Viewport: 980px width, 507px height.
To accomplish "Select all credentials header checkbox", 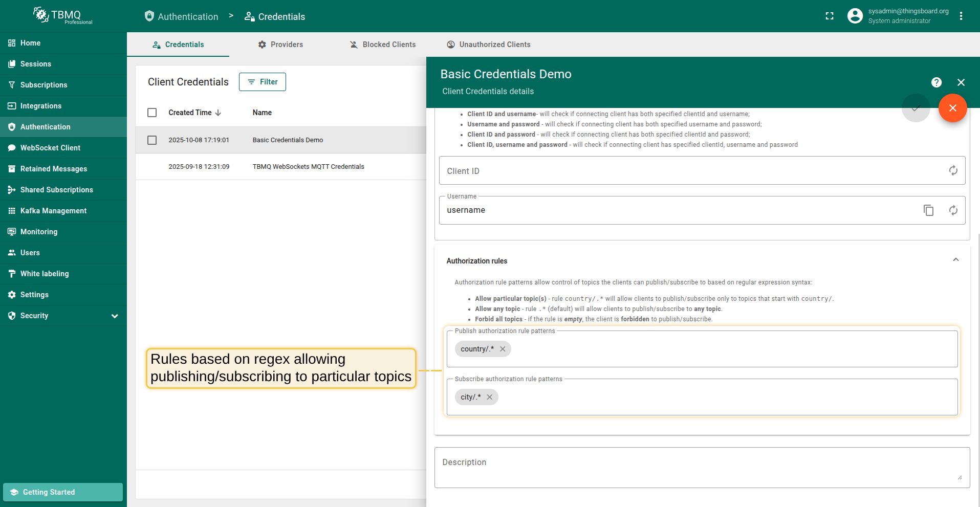I will pyautogui.click(x=152, y=113).
